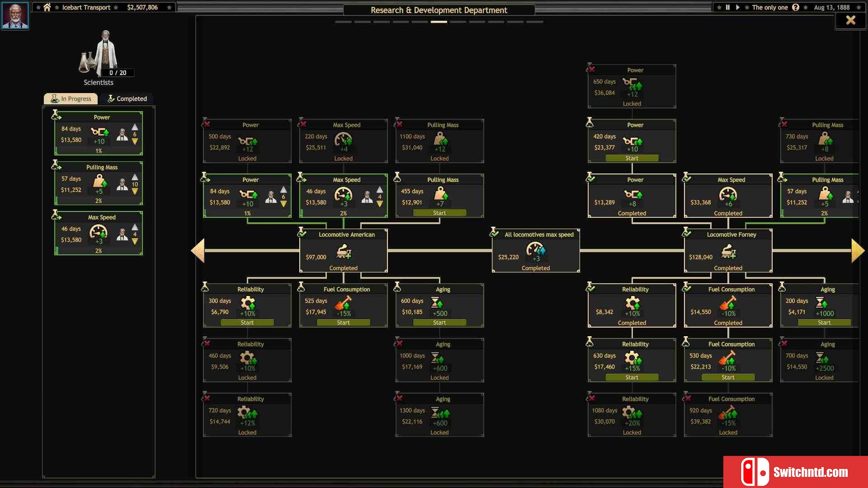
Task: Start the 455-day Pulling Mass research
Action: click(439, 213)
